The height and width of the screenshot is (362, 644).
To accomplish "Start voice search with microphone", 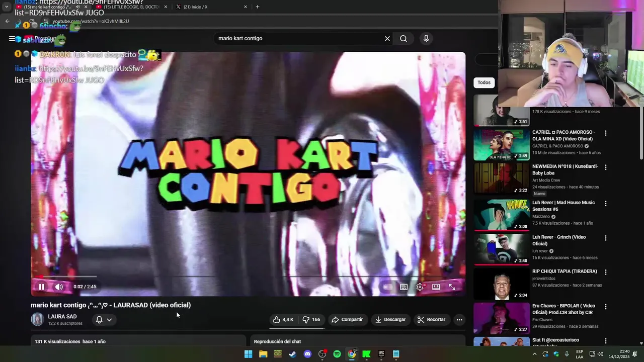I will [x=426, y=38].
